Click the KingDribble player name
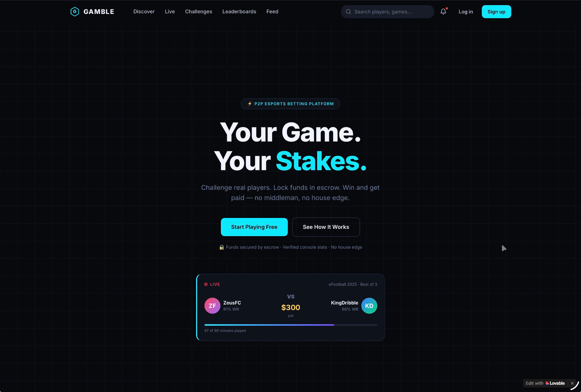 tap(344, 303)
